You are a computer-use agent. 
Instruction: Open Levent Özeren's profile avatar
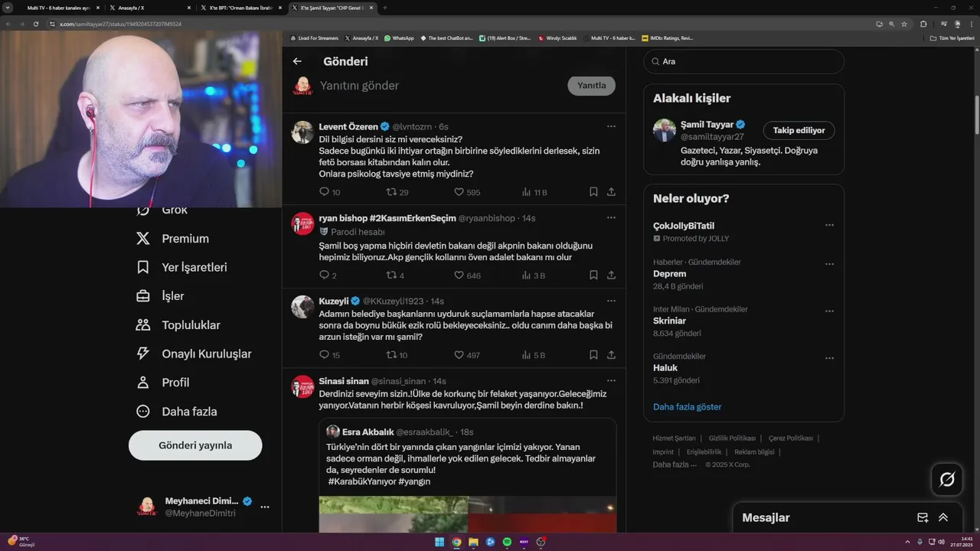(x=302, y=132)
